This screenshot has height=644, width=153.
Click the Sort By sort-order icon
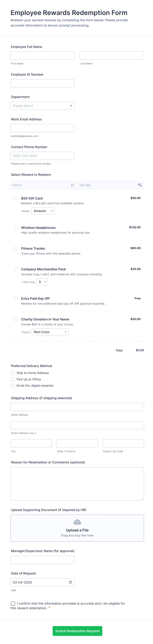pyautogui.click(x=140, y=185)
